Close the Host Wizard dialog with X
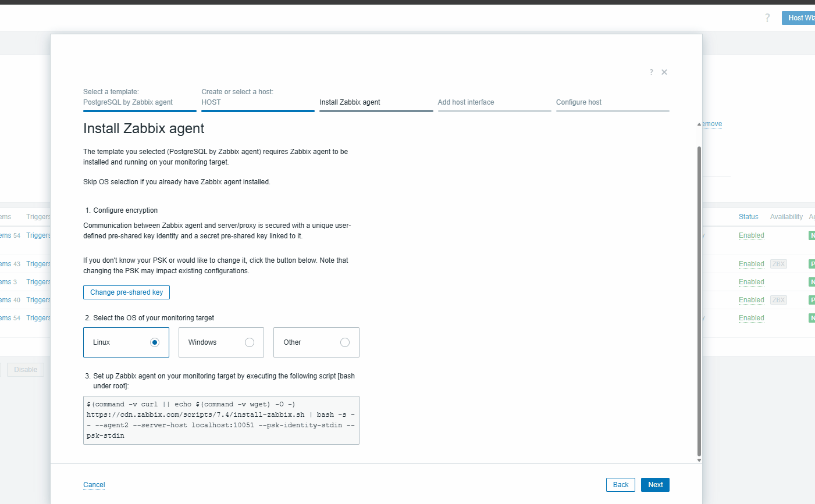 (664, 72)
